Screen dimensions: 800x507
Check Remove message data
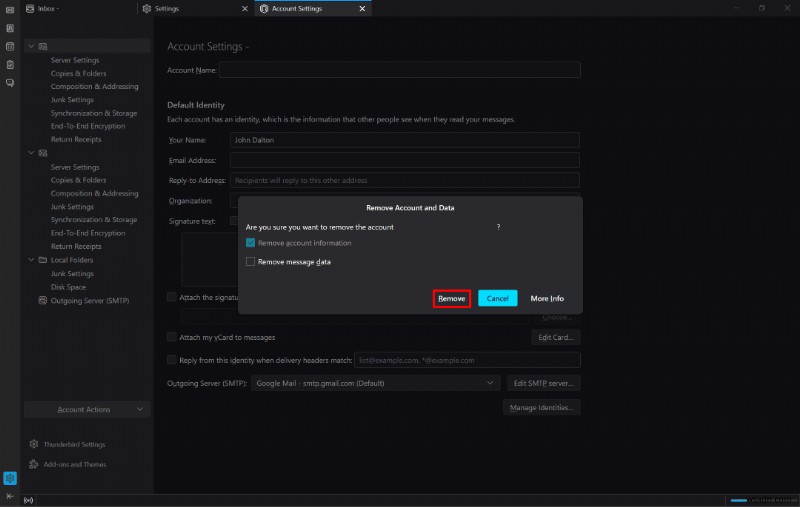[250, 262]
